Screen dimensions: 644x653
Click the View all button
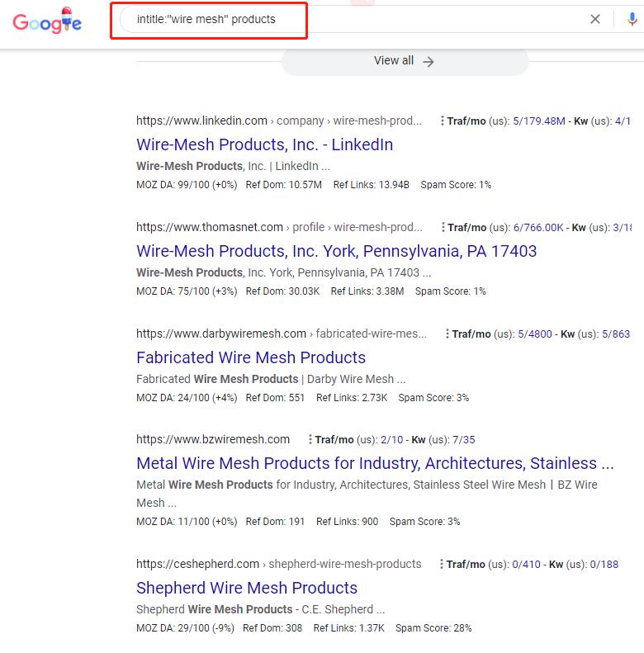(405, 61)
